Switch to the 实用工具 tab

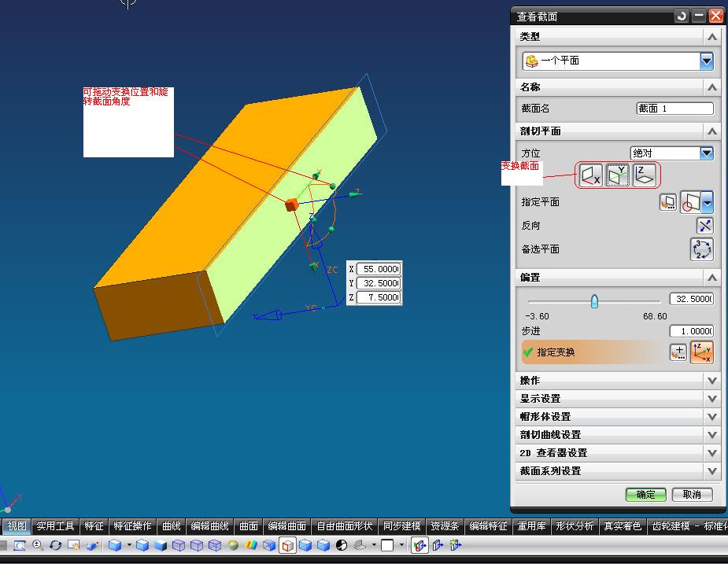(x=55, y=526)
